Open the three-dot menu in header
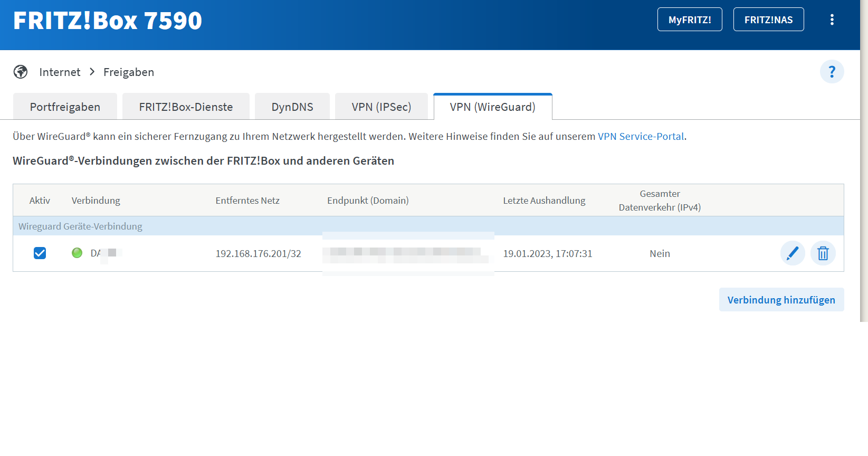The width and height of the screenshot is (868, 456). (832, 20)
